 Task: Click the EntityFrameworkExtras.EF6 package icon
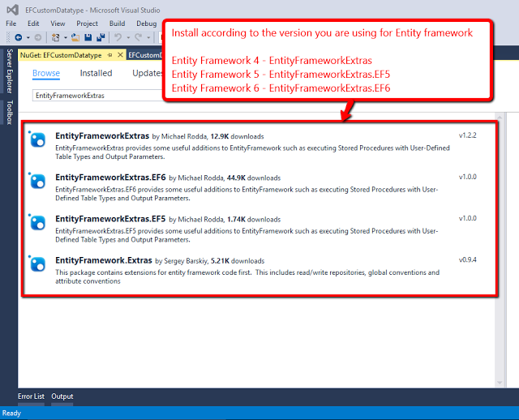(38, 182)
